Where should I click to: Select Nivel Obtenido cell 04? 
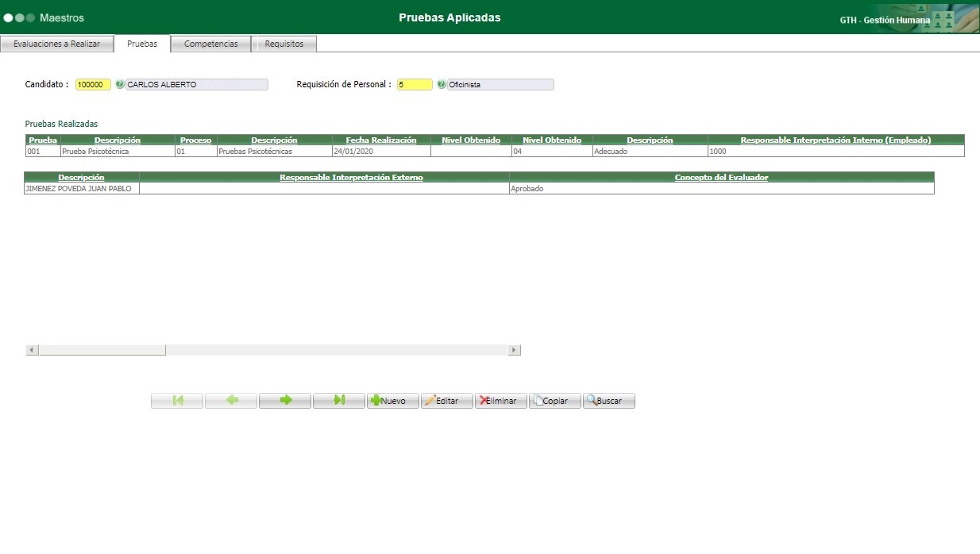[x=552, y=151]
